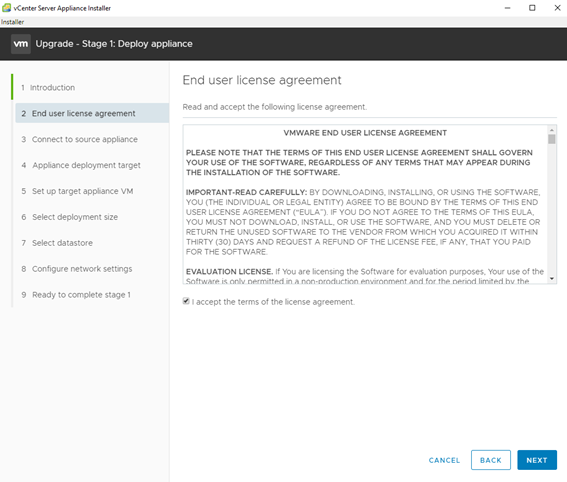Click the CANCEL link
The image size is (567, 482).
(444, 460)
